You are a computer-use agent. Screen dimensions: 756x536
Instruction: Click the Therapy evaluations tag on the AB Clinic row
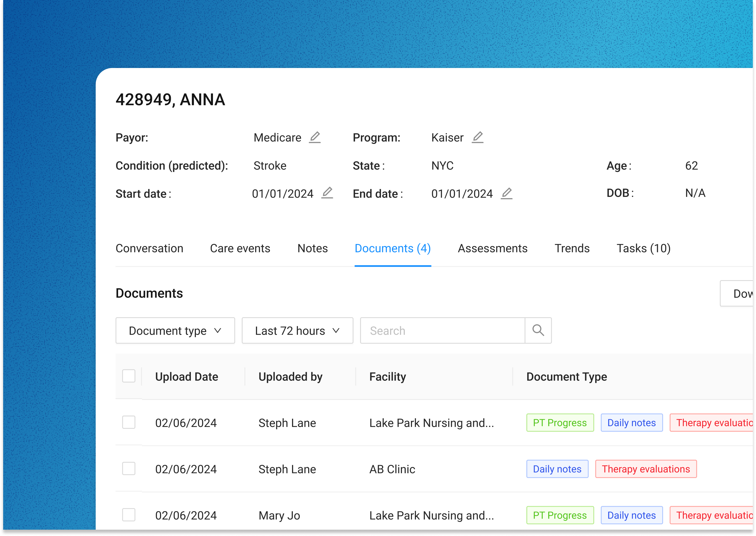646,469
